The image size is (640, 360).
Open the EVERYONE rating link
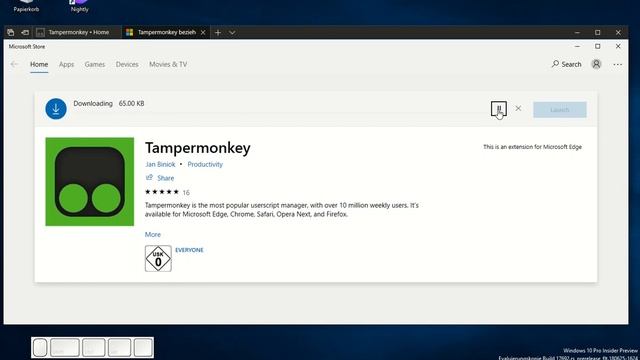(x=189, y=250)
